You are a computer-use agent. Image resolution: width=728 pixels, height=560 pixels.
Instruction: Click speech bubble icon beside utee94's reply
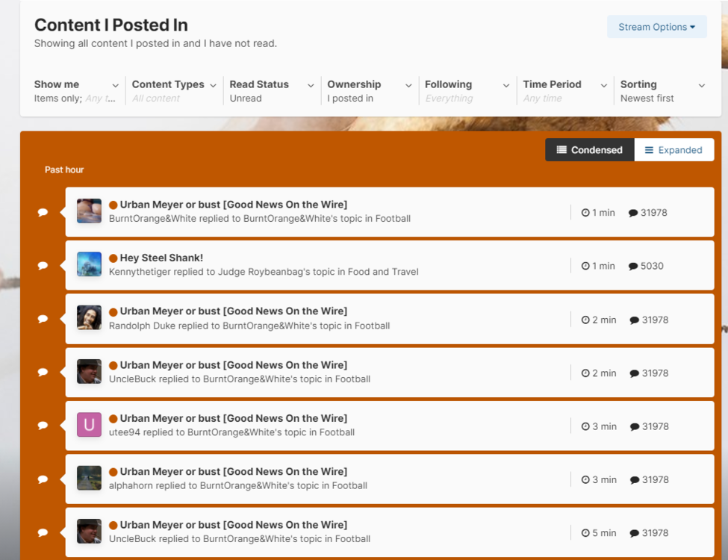[43, 426]
